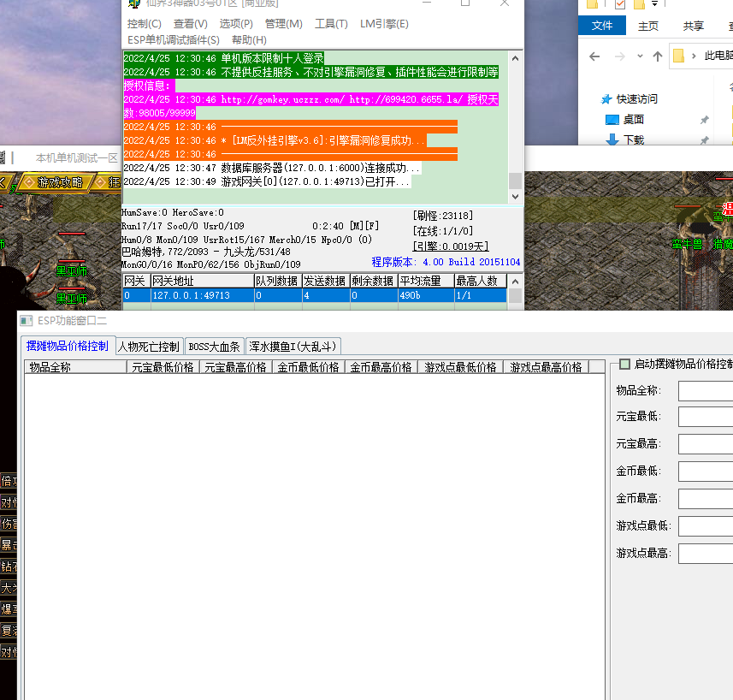Enable the 启动摆摊物品价格控制 checkbox
Image resolution: width=733 pixels, height=700 pixels.
tap(624, 365)
